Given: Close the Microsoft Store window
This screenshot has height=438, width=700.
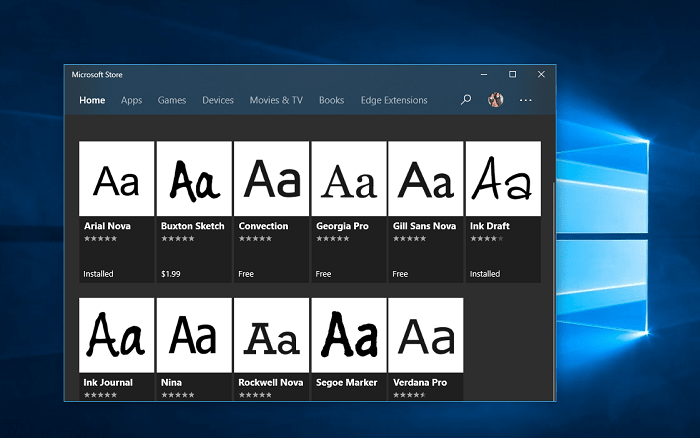Looking at the screenshot, I should pyautogui.click(x=541, y=75).
